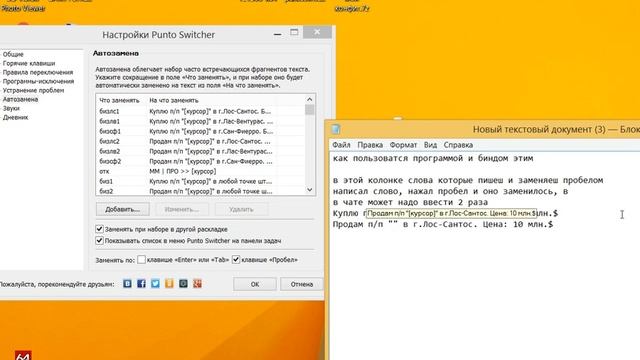Confirm settings with the ОК button

[x=255, y=284]
